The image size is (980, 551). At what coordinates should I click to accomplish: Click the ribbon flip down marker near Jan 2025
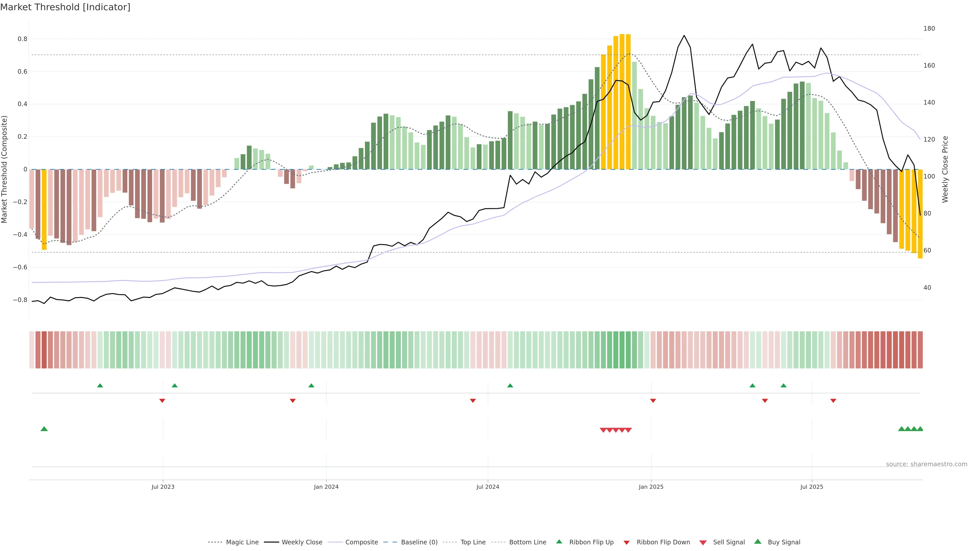click(653, 400)
